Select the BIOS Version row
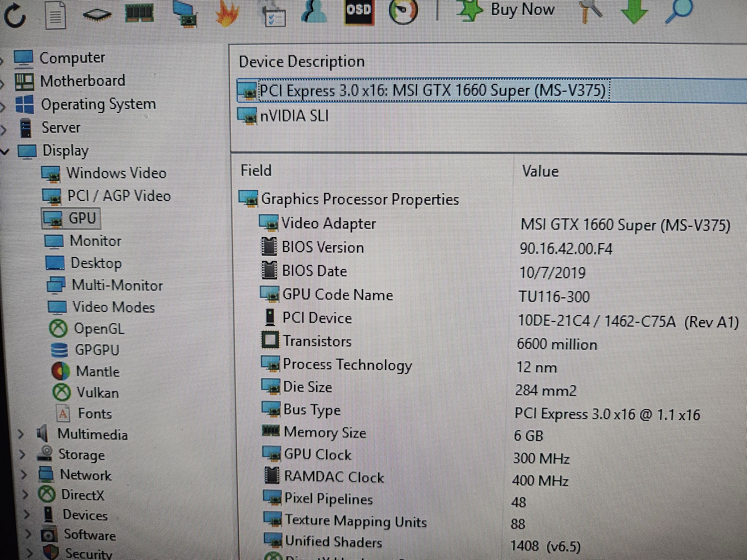The width and height of the screenshot is (747, 560). coord(438,248)
